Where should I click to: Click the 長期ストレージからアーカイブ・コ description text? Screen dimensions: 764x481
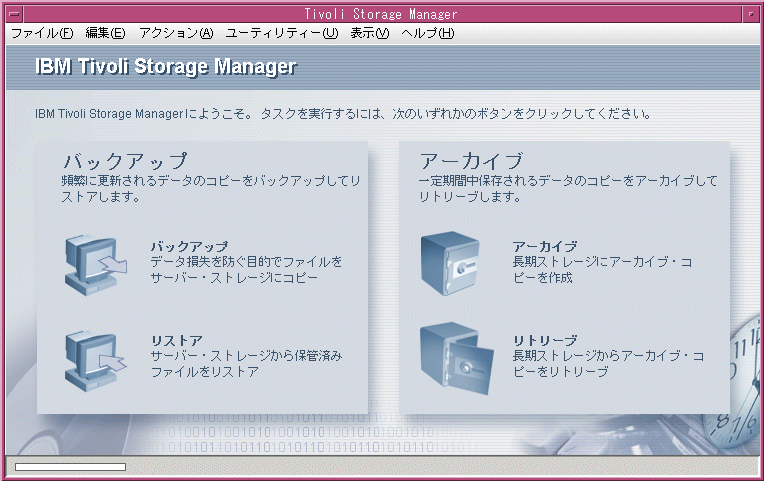point(608,364)
